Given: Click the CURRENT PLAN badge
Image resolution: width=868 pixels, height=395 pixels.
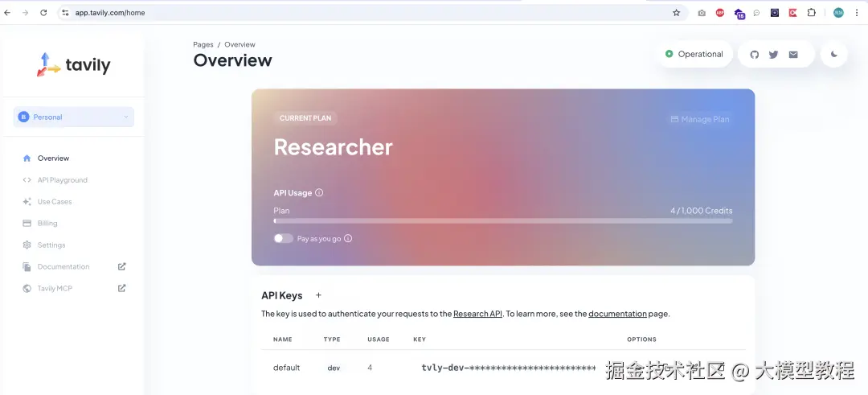Looking at the screenshot, I should (305, 118).
